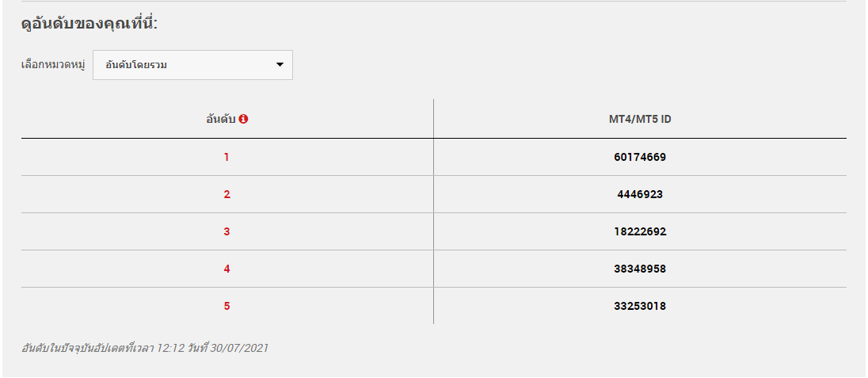The image size is (868, 378).
Task: Click the อันดับ column header
Action: click(x=221, y=119)
